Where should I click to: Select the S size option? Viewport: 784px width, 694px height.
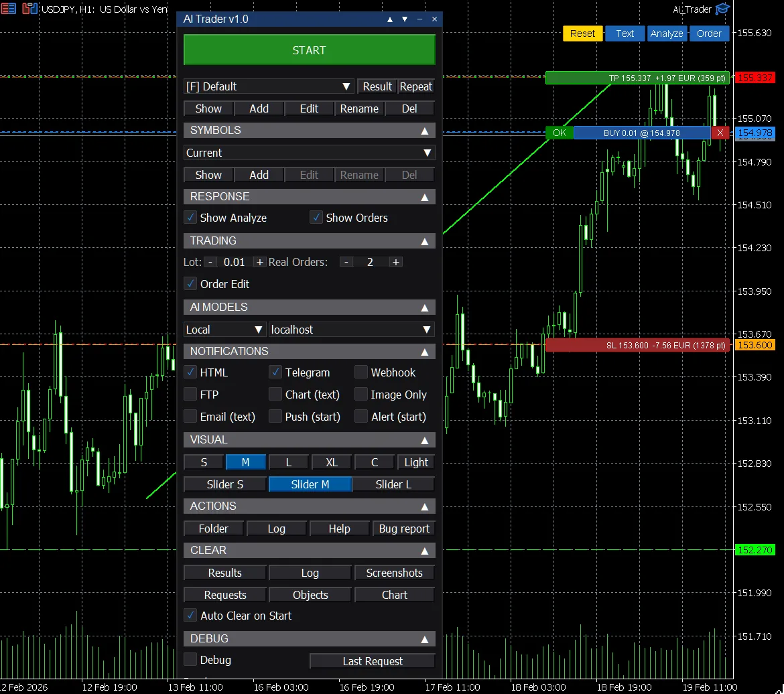[x=204, y=462]
